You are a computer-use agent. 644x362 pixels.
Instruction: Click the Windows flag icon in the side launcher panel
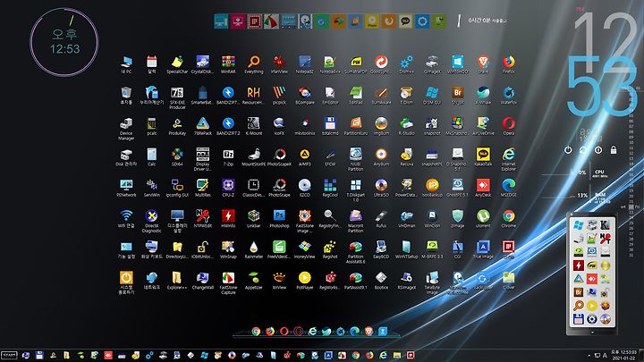(579, 225)
